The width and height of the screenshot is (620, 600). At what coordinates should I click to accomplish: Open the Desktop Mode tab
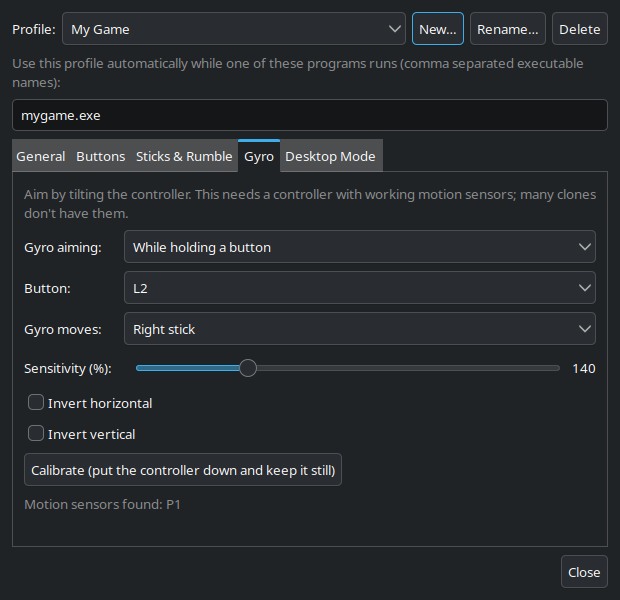pos(330,156)
